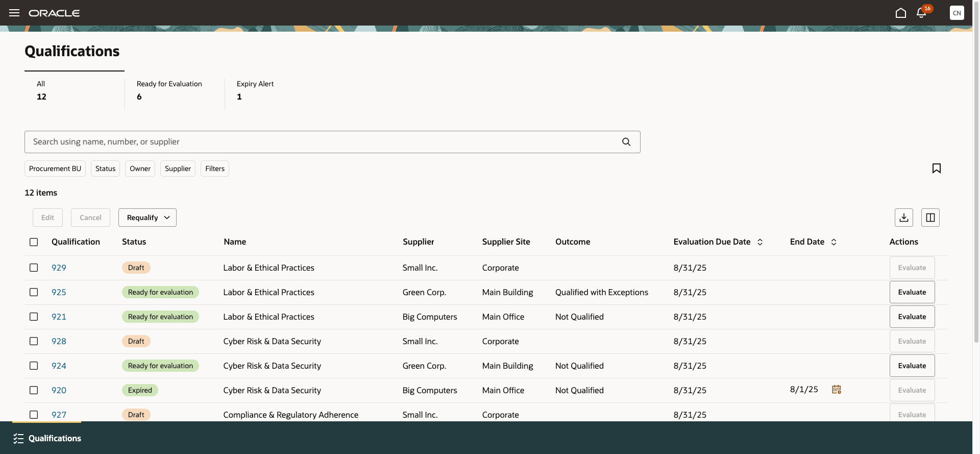Click the Supplier column header
Screen dimensions: 980x454
click(x=418, y=242)
